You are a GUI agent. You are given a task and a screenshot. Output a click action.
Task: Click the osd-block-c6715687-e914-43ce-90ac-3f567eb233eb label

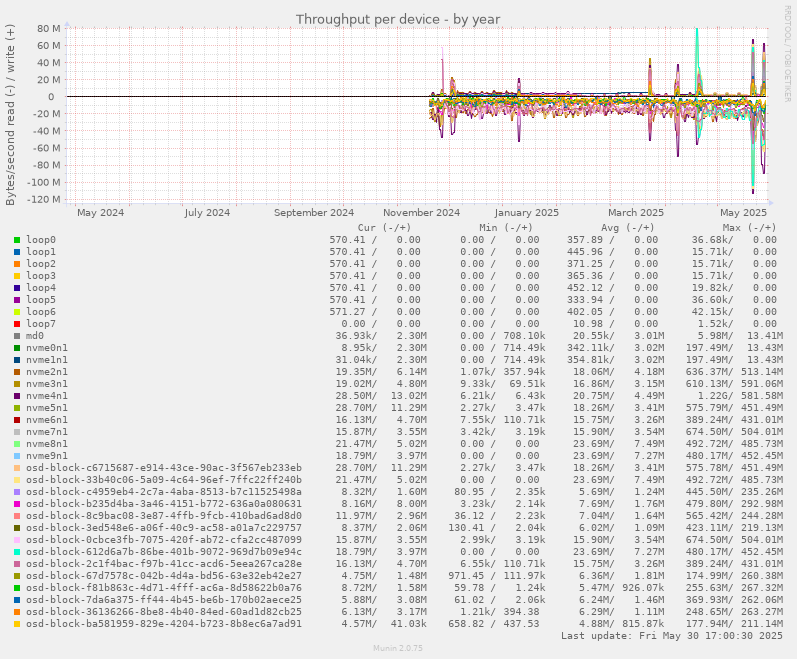pos(164,468)
